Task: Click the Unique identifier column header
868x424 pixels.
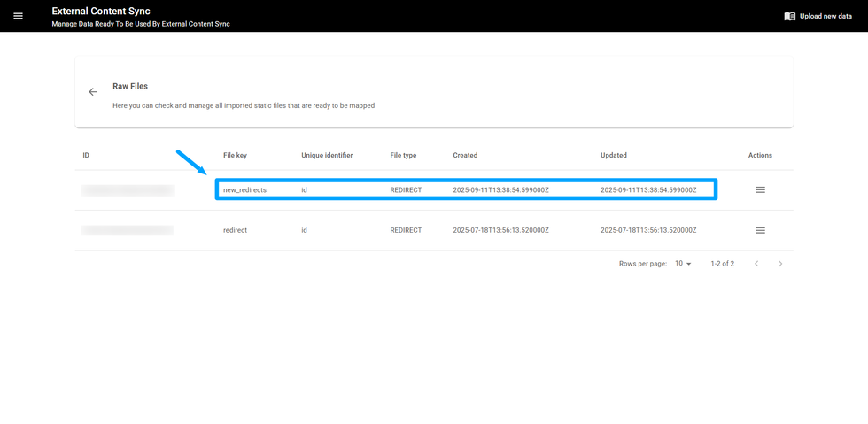Action: pyautogui.click(x=327, y=156)
